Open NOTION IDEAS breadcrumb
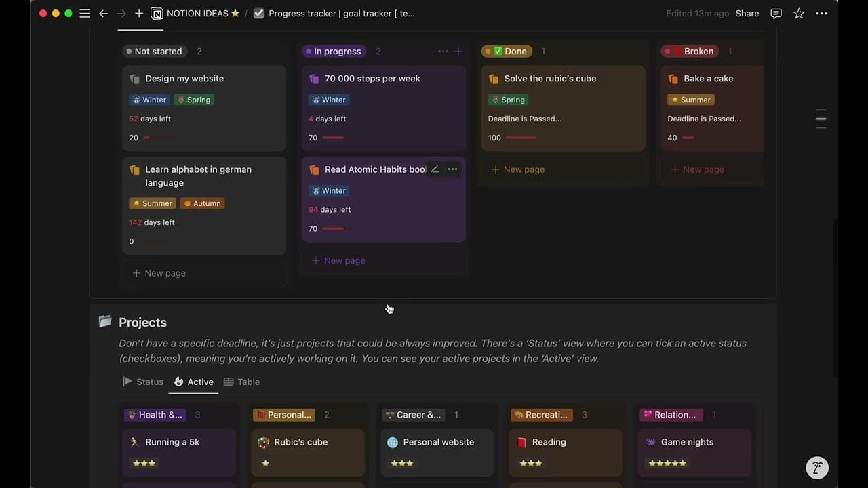868x488 pixels. [196, 14]
